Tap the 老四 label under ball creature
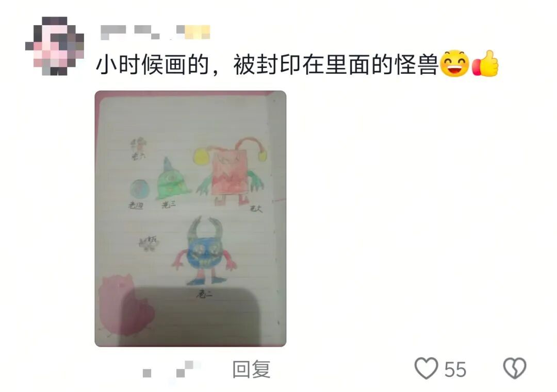The height and width of the screenshot is (392, 557). (x=136, y=206)
